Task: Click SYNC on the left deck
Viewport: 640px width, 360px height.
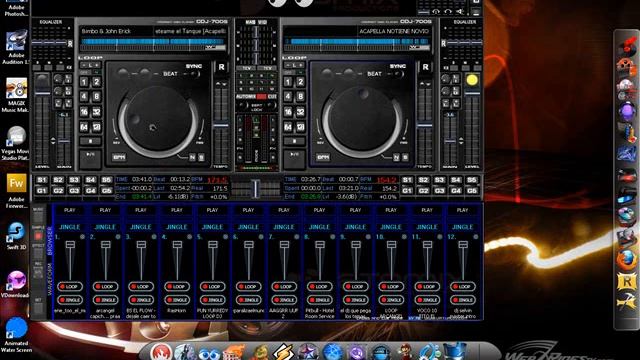Action: 193,66
